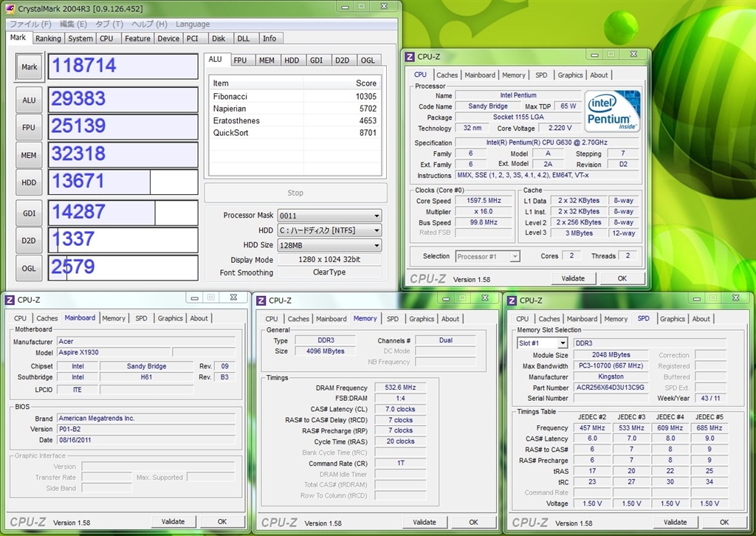Screen dimensions: 756x536
Task: Switch to Graphics tab in Mainboard CPU-Z window
Action: 170,318
